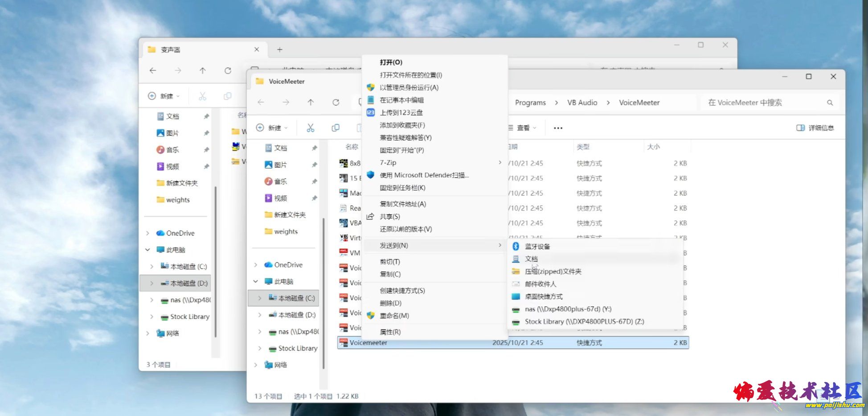Choose 以管理员身份运行(A) from context menu
The image size is (868, 416).
point(409,88)
